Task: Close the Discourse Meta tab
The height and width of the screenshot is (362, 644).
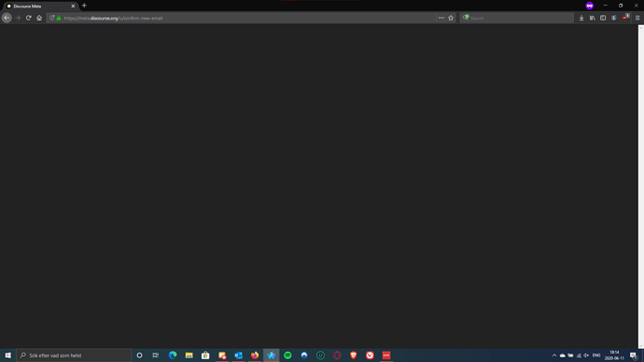Action: [73, 7]
